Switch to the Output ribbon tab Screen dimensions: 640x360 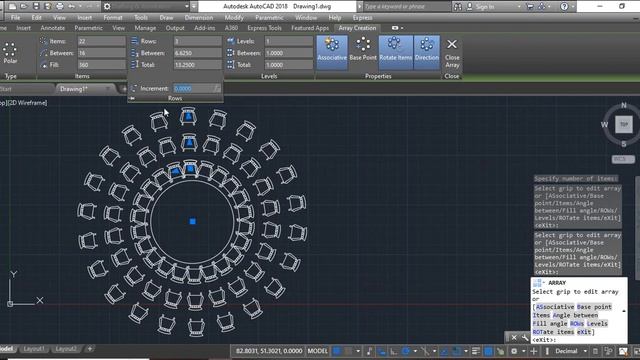pos(175,28)
